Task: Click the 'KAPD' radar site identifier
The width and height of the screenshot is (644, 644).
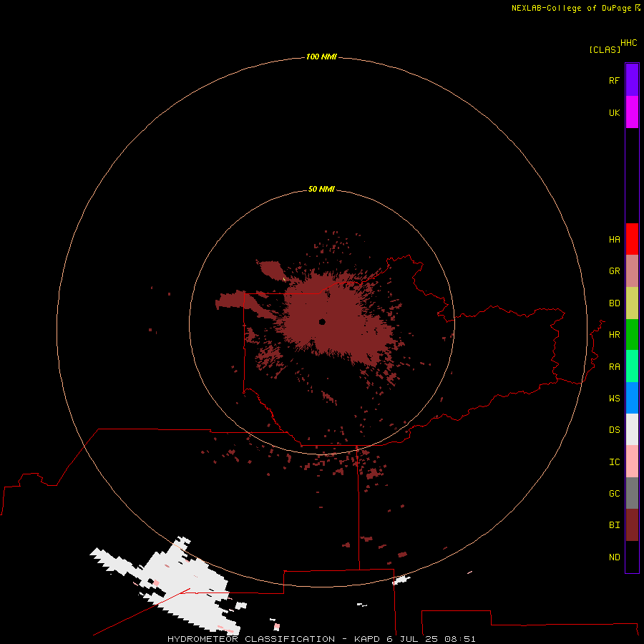Action: [367, 639]
